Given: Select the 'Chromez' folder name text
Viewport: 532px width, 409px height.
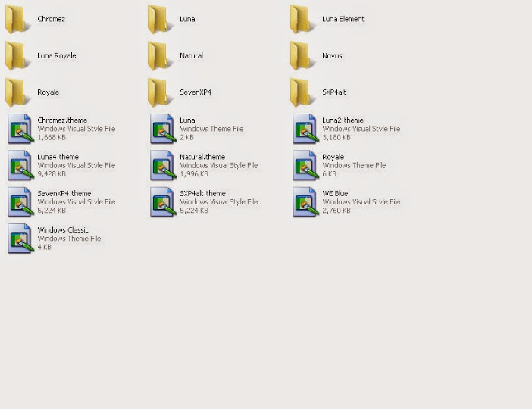Looking at the screenshot, I should 52,19.
